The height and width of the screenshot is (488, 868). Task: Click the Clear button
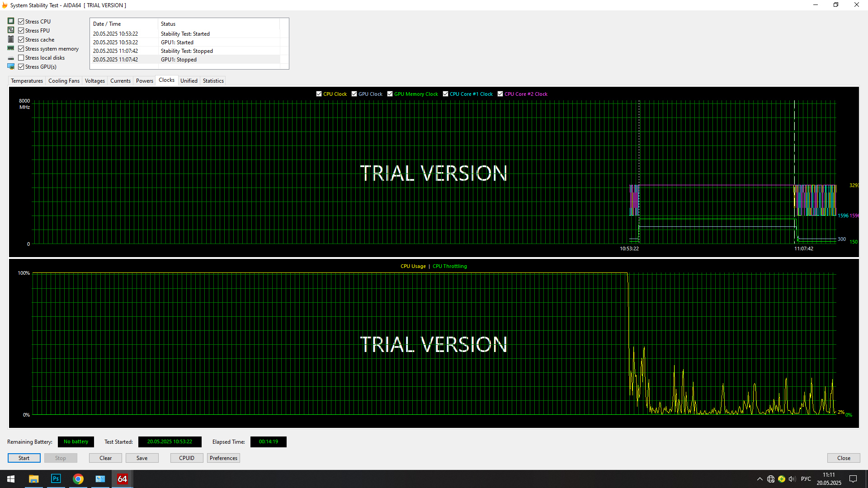(x=105, y=458)
